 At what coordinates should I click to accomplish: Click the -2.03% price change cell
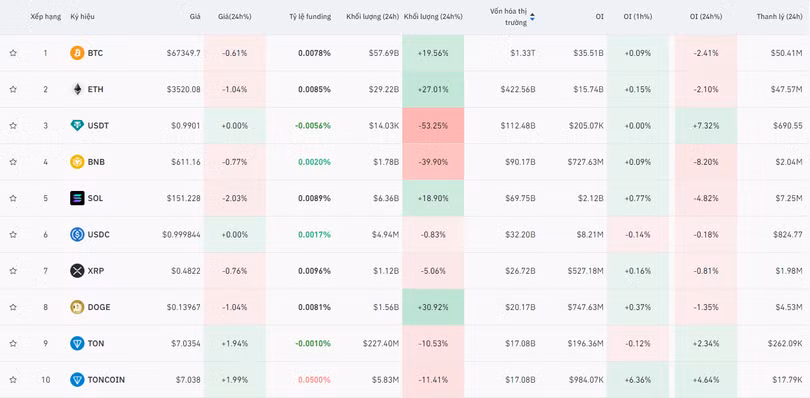[x=235, y=198]
